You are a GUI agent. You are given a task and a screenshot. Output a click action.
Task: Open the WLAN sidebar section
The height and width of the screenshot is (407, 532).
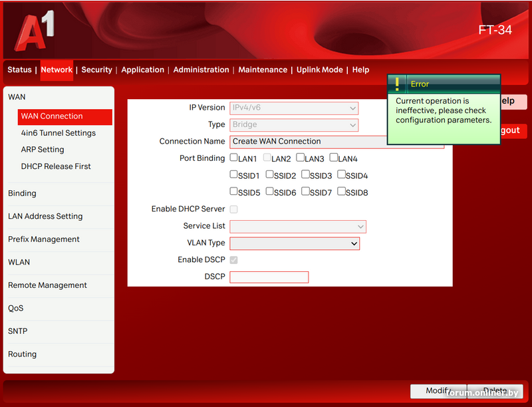tap(19, 262)
